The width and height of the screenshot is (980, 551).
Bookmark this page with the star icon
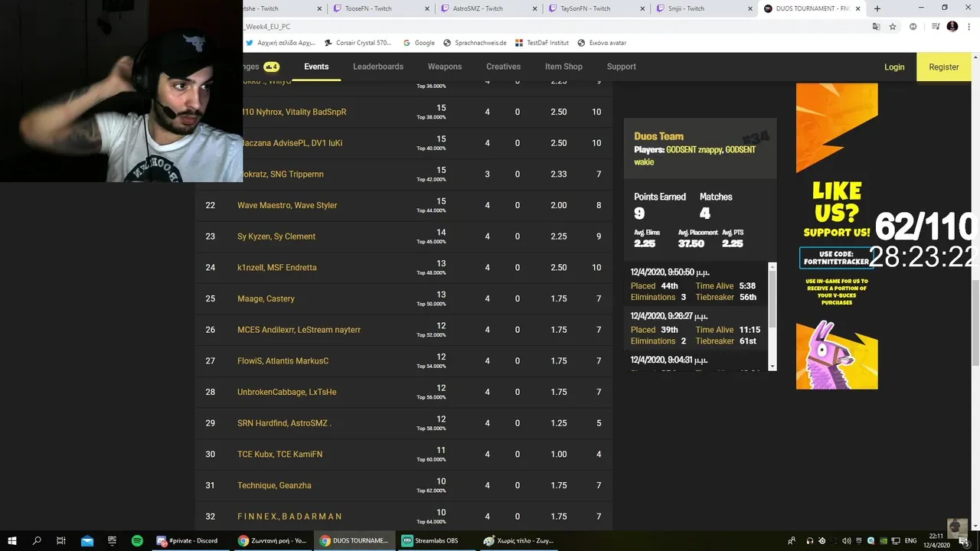[893, 26]
